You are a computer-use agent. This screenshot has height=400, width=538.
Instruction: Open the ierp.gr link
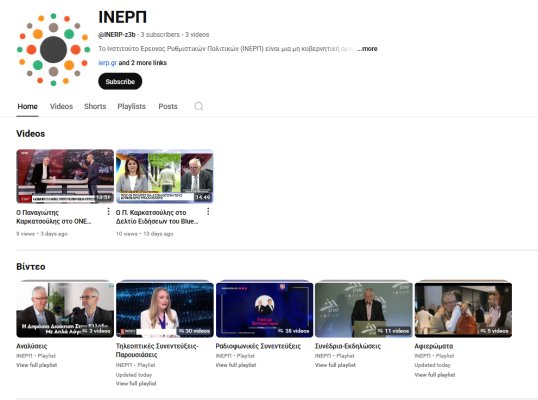tap(107, 63)
